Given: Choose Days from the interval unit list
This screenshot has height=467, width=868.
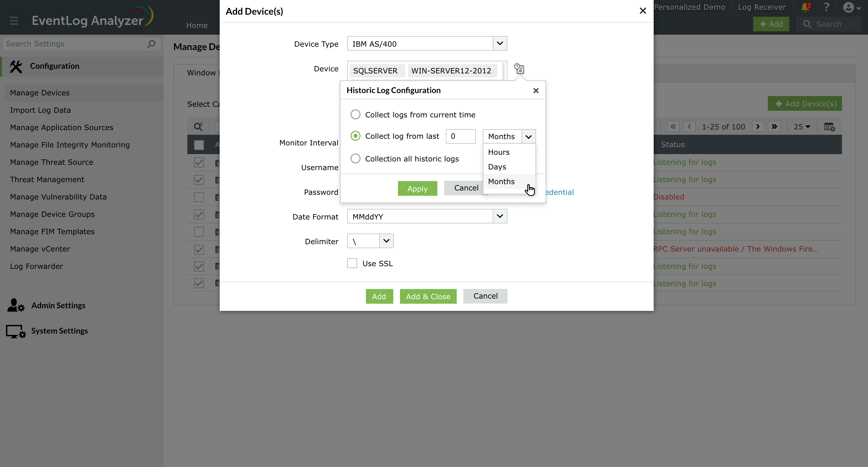Looking at the screenshot, I should click(497, 167).
